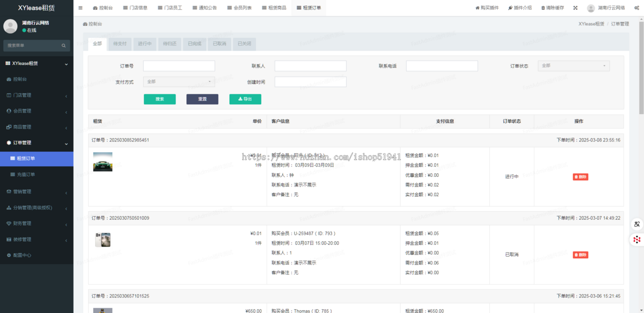Image resolution: width=644 pixels, height=313 pixels.
Task: Expand 营销管理 in the sidebar
Action: (x=36, y=191)
